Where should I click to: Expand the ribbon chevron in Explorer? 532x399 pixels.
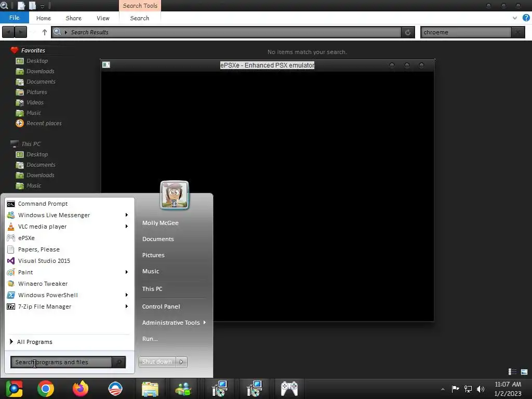[x=515, y=18]
